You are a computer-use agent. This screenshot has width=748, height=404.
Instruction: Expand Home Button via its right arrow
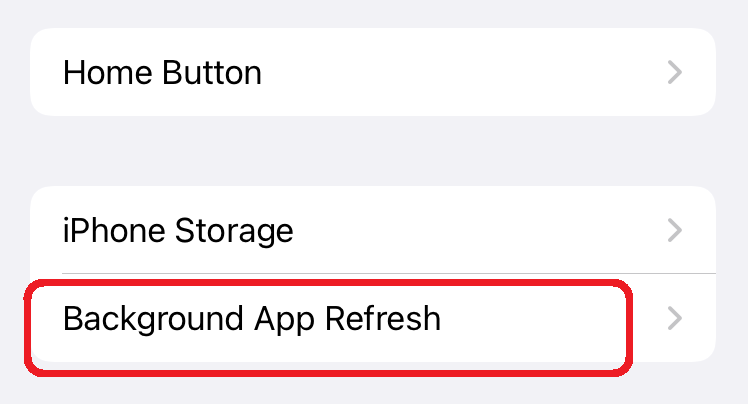pos(676,73)
